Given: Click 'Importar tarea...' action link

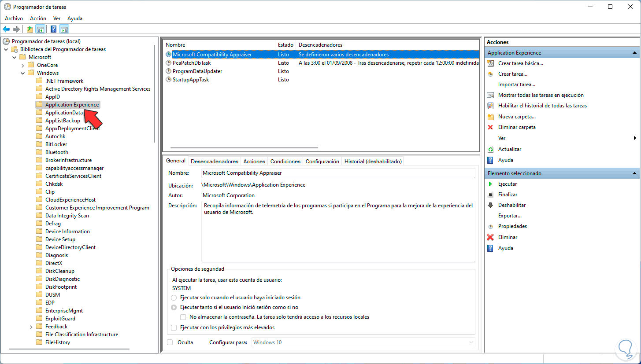Looking at the screenshot, I should (517, 85).
